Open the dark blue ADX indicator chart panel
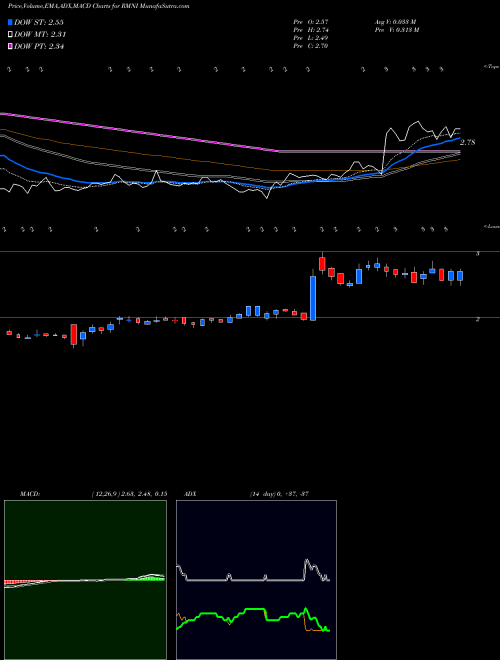The width and height of the screenshot is (500, 660). 256,580
